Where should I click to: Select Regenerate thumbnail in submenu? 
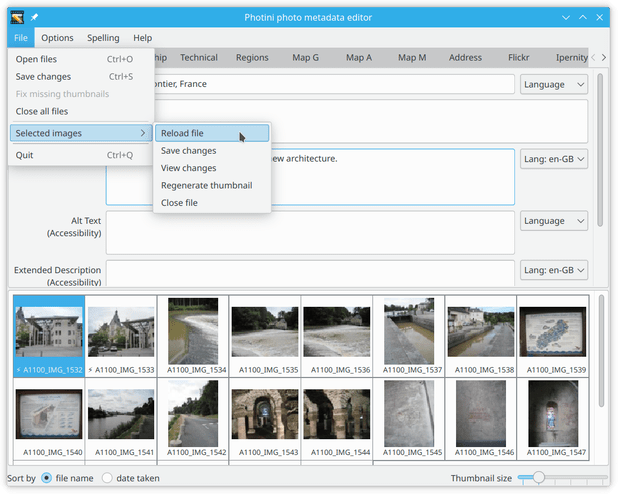point(212,185)
